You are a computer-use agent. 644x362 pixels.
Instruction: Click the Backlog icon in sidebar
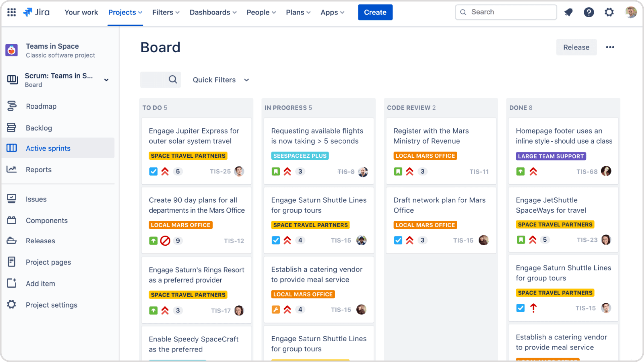coord(12,128)
